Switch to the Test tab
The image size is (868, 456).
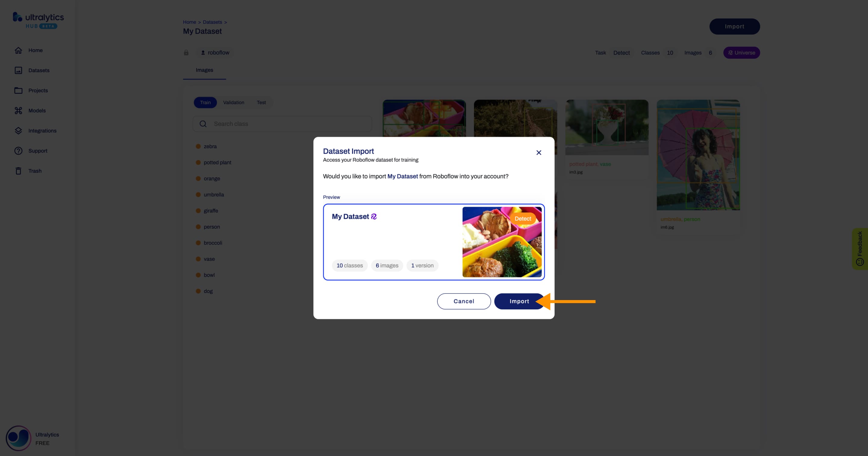261,102
